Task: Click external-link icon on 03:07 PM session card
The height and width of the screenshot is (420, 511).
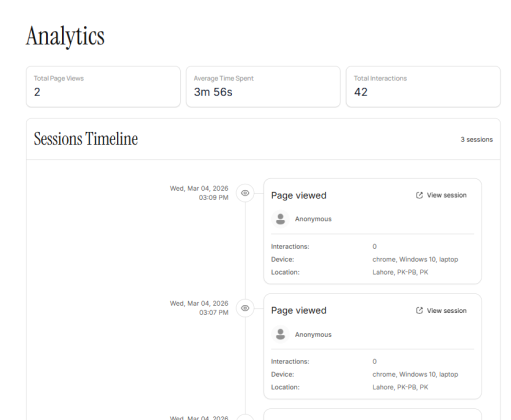Action: [x=419, y=310]
